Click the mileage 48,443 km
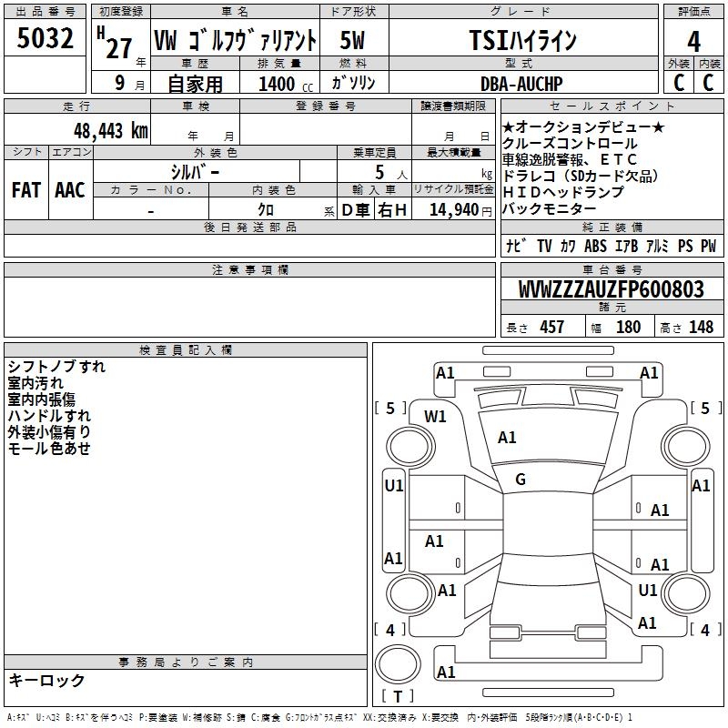 tap(111, 131)
